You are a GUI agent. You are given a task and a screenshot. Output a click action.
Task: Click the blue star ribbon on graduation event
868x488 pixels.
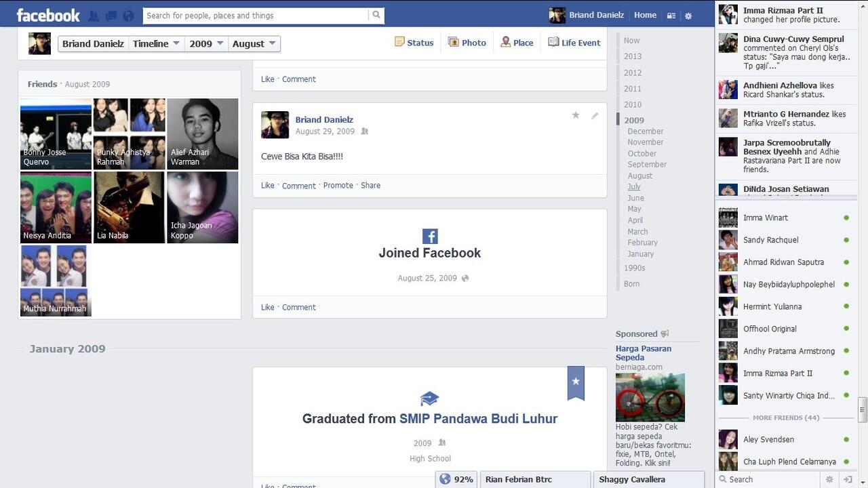[x=576, y=383]
